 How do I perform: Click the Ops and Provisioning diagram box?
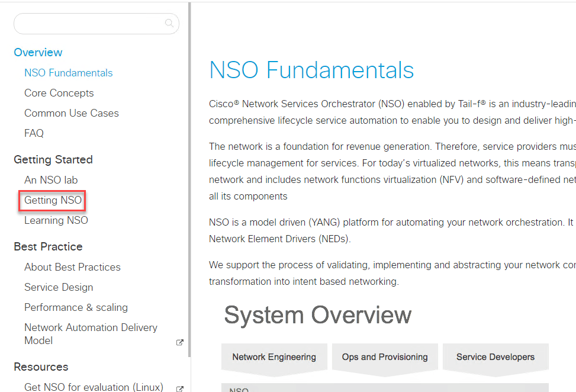[x=385, y=357]
